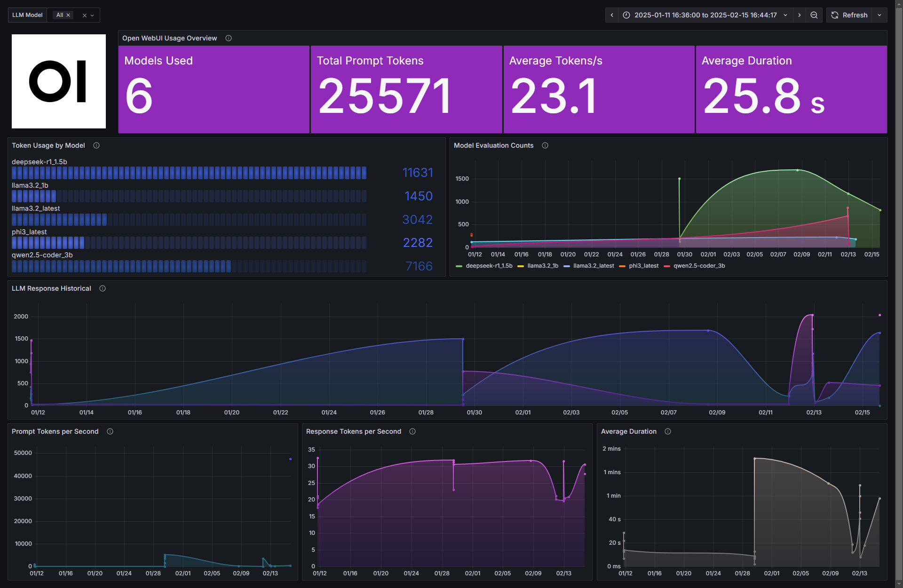Shift time range forward with right arrow

pos(800,15)
